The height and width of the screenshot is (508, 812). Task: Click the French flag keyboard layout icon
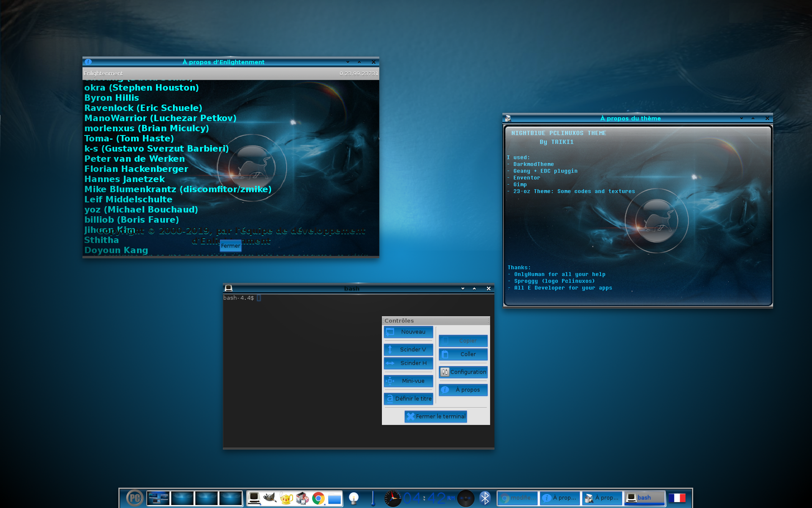677,498
